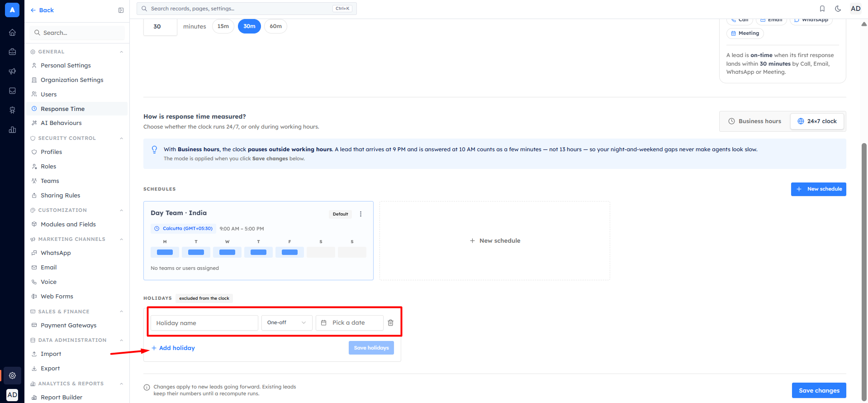
Task: Select the 24×7 clock mode
Action: click(817, 121)
